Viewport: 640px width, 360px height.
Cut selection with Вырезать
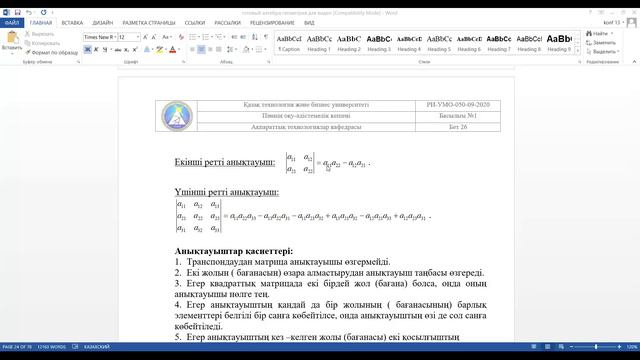pyautogui.click(x=40, y=34)
